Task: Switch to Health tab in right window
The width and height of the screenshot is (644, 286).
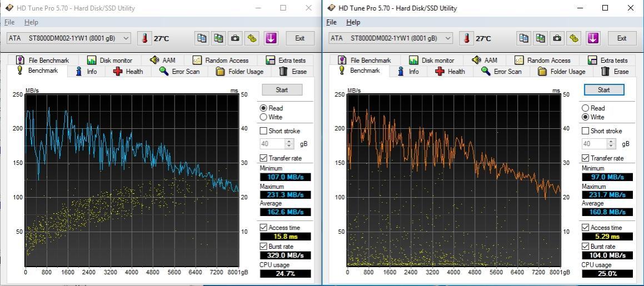Action: pos(450,72)
